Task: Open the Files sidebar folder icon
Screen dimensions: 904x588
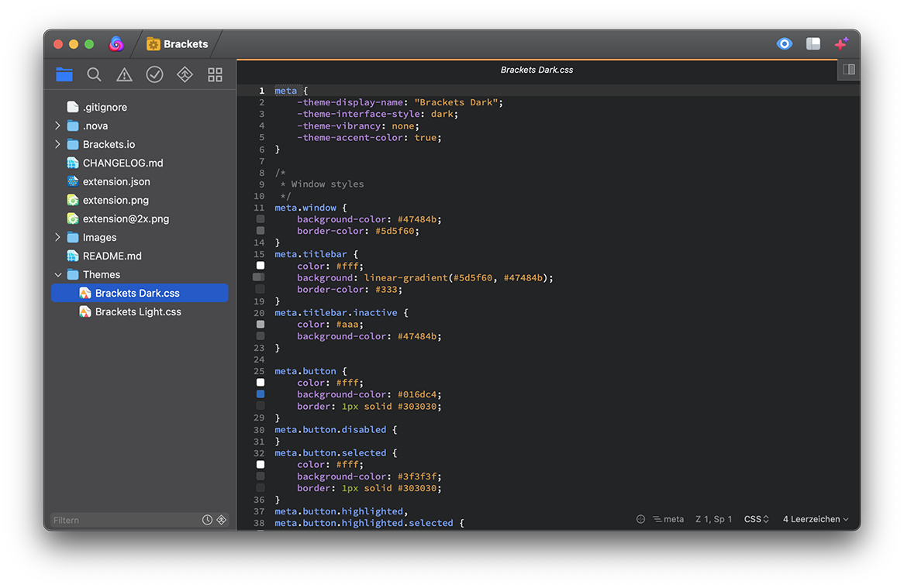Action: [64, 74]
